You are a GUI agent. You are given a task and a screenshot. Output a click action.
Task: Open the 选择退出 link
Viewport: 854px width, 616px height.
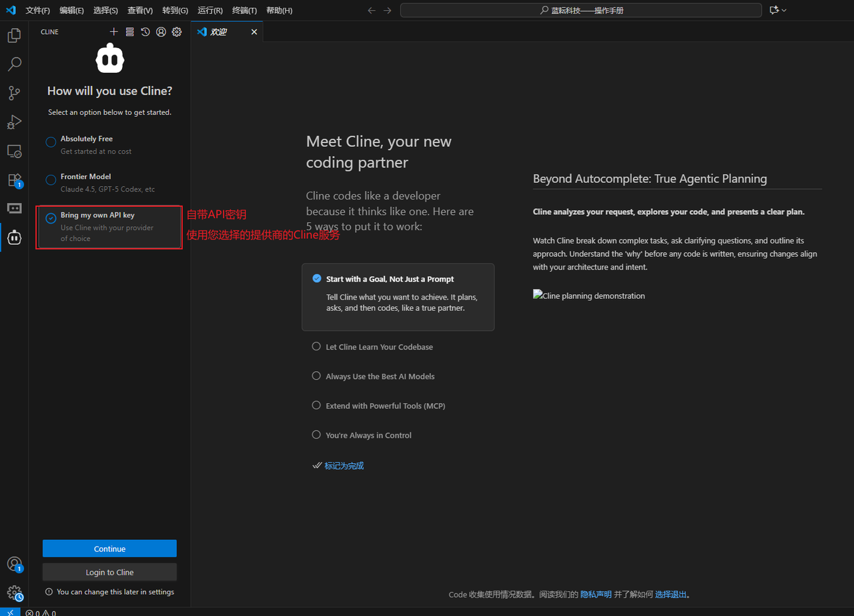pyautogui.click(x=671, y=595)
